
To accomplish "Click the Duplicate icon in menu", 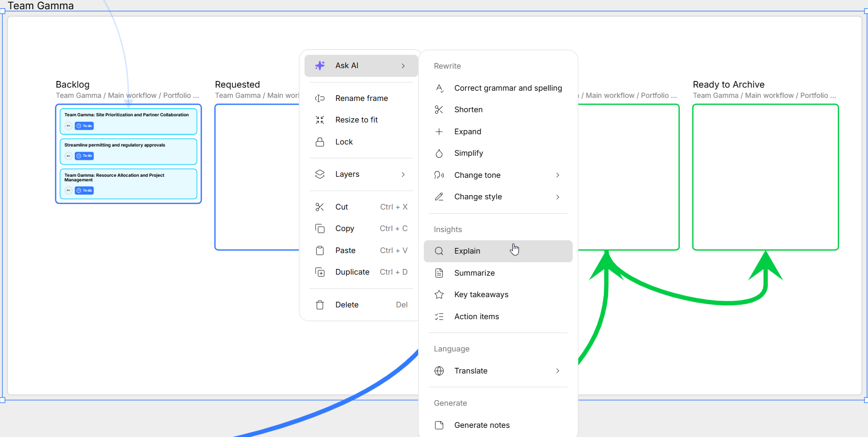I will [320, 272].
